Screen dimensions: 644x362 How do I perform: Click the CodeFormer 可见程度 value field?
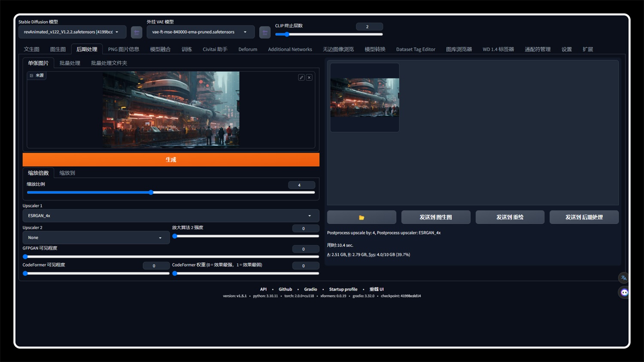156,266
